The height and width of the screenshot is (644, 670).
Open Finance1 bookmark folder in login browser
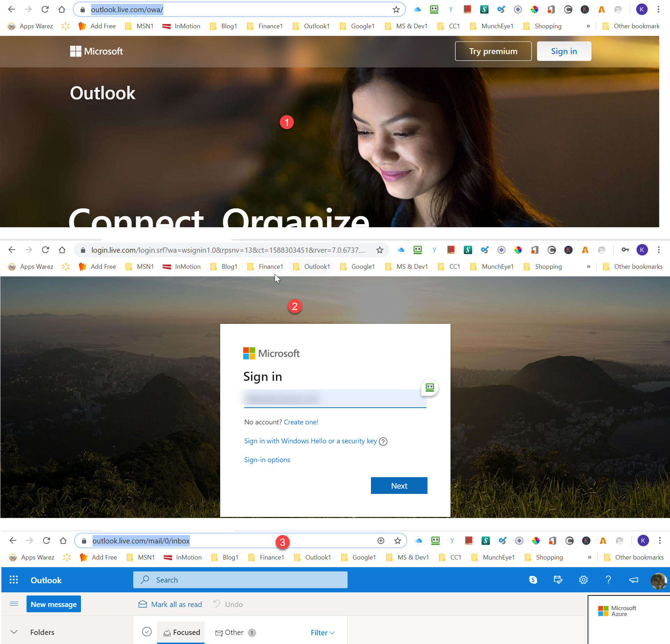[x=265, y=267]
